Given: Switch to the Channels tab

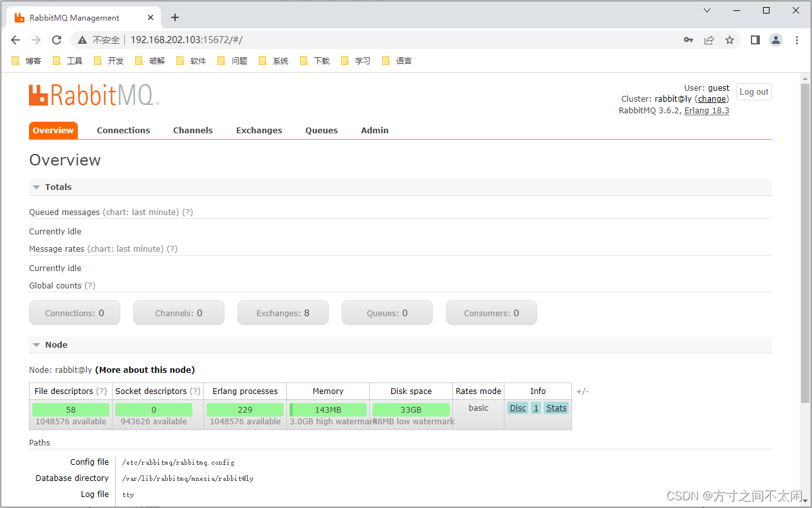Looking at the screenshot, I should (193, 130).
